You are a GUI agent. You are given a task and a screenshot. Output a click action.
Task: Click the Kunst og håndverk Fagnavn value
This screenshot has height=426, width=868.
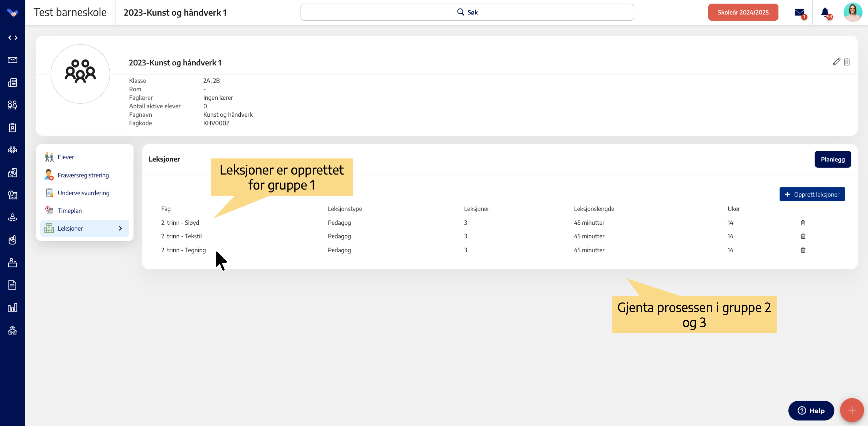coord(228,114)
